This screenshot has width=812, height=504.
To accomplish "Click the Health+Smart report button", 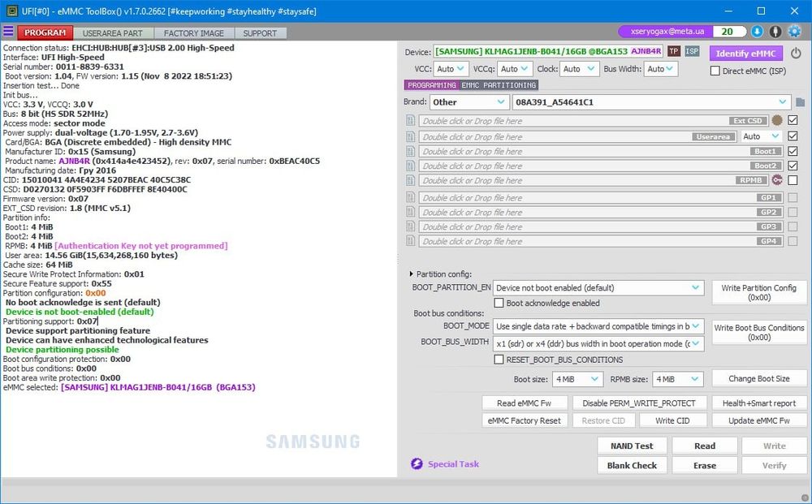I will click(x=758, y=403).
